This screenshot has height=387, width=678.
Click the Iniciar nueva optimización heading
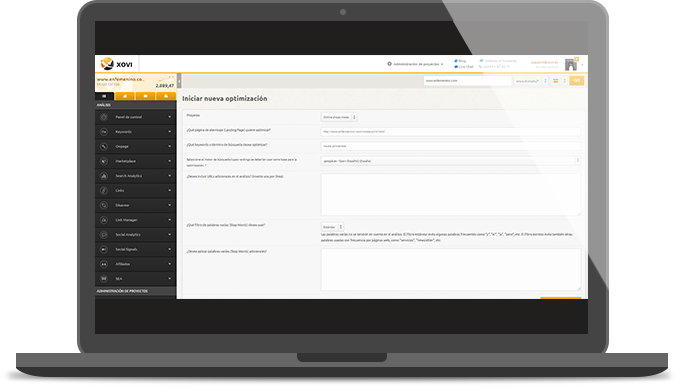coord(224,99)
